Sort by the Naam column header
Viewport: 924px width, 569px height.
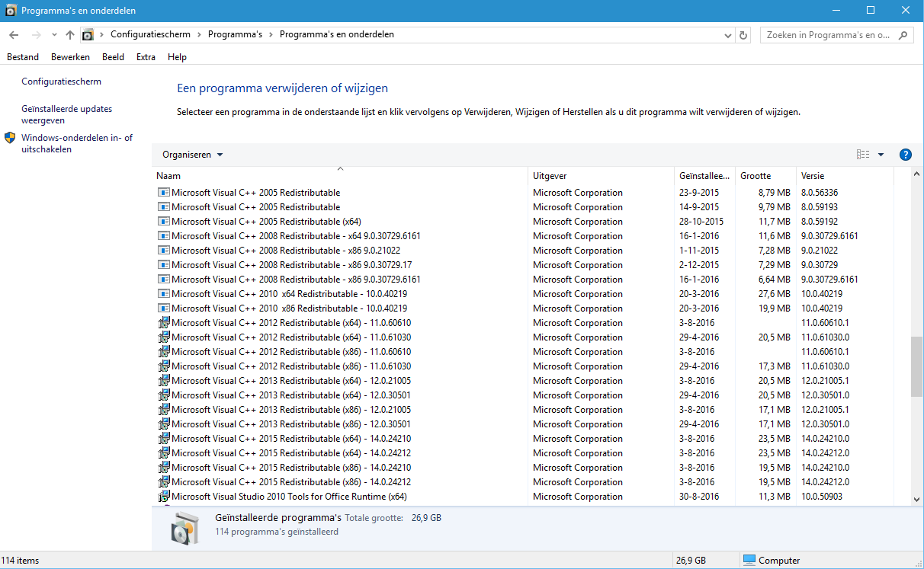340,176
